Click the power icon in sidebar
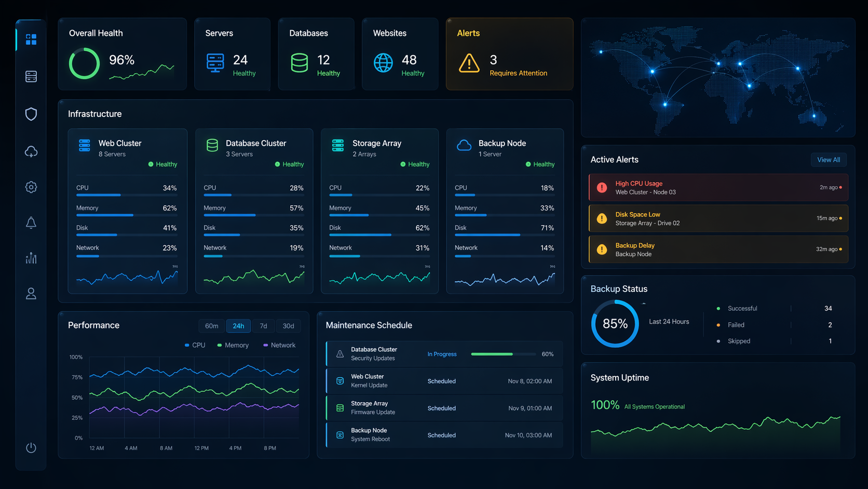868x489 pixels. coord(31,447)
